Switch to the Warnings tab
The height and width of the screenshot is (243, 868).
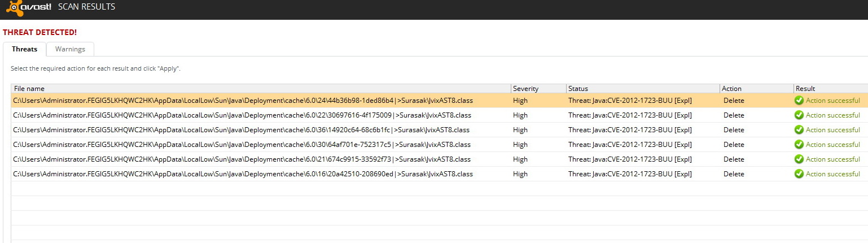[x=70, y=49]
